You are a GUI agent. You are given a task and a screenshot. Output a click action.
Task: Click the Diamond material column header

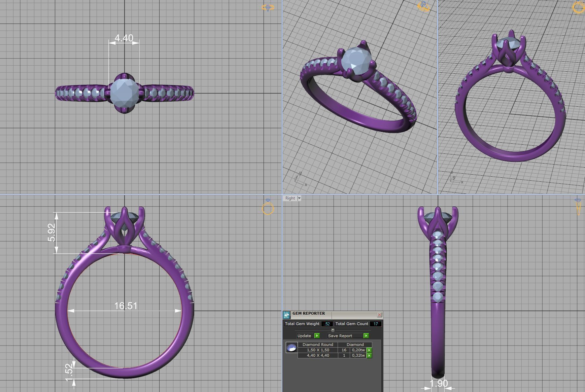(x=355, y=345)
